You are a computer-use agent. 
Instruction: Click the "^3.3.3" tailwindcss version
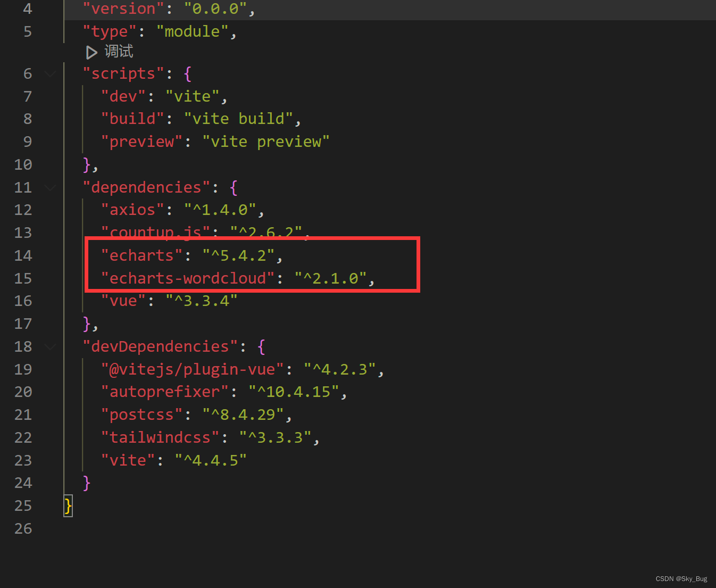[275, 437]
